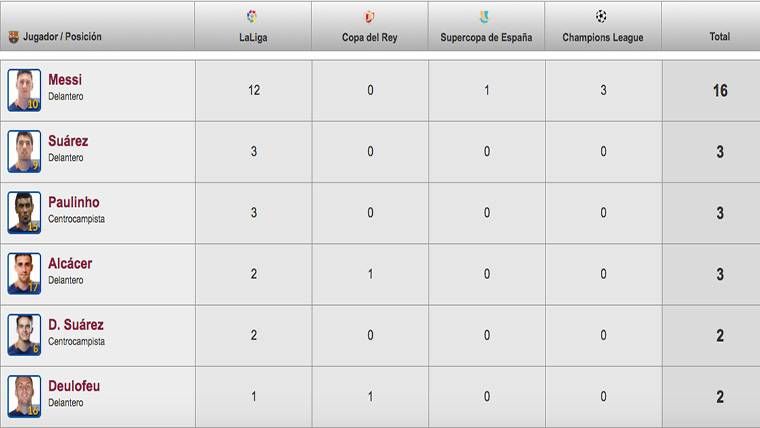
Task: Click the Alcácer name link
Action: click(70, 264)
